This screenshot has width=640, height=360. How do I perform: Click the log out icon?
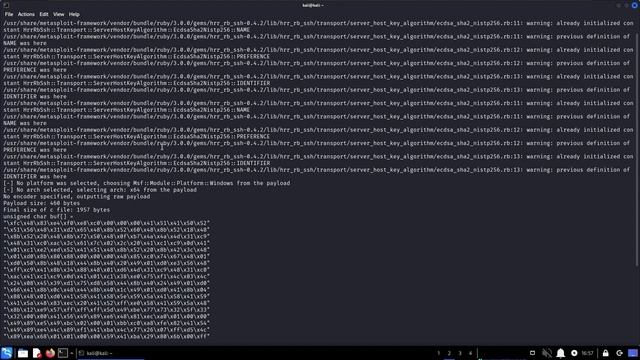click(x=620, y=353)
